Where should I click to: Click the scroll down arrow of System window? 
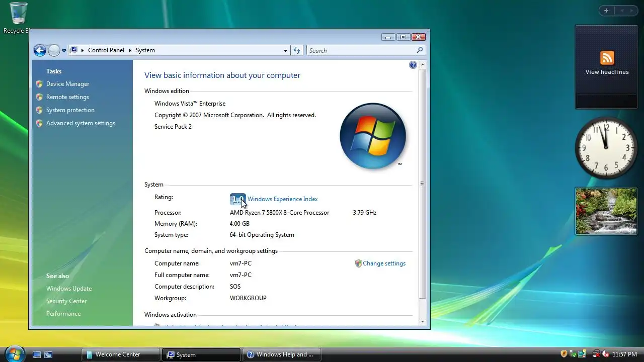point(423,321)
